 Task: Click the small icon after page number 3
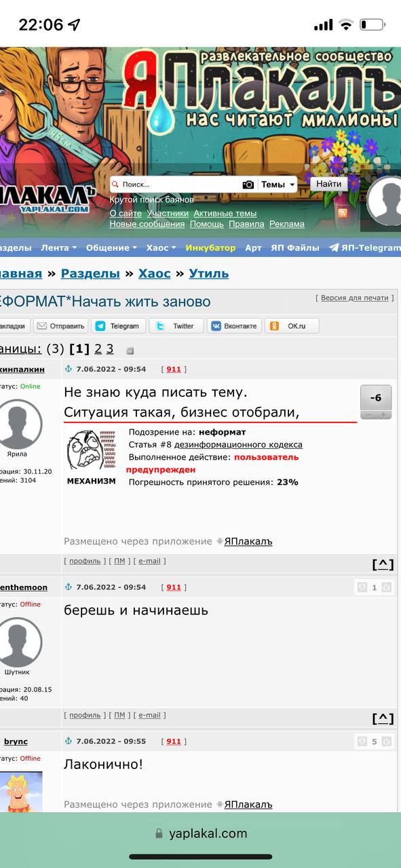click(130, 351)
